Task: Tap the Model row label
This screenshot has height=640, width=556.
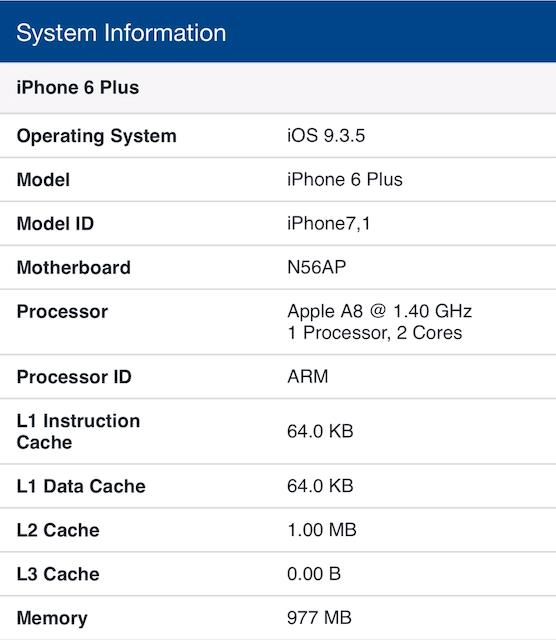Action: (43, 180)
